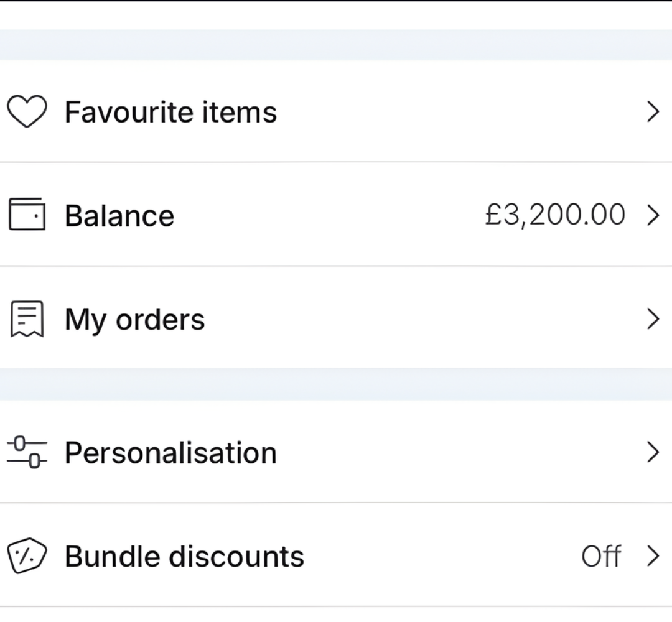
Task: Tap the receipt icon for My orders
Action: click(x=27, y=319)
